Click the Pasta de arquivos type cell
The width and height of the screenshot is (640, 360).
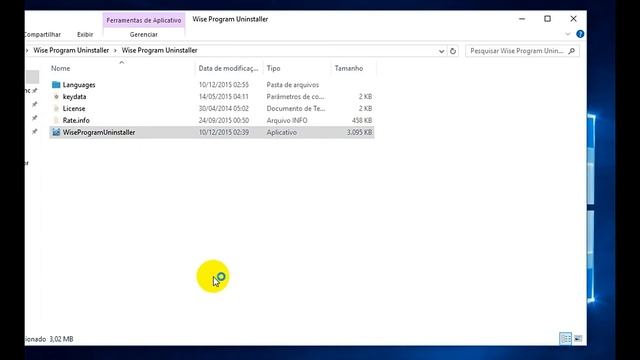293,85
